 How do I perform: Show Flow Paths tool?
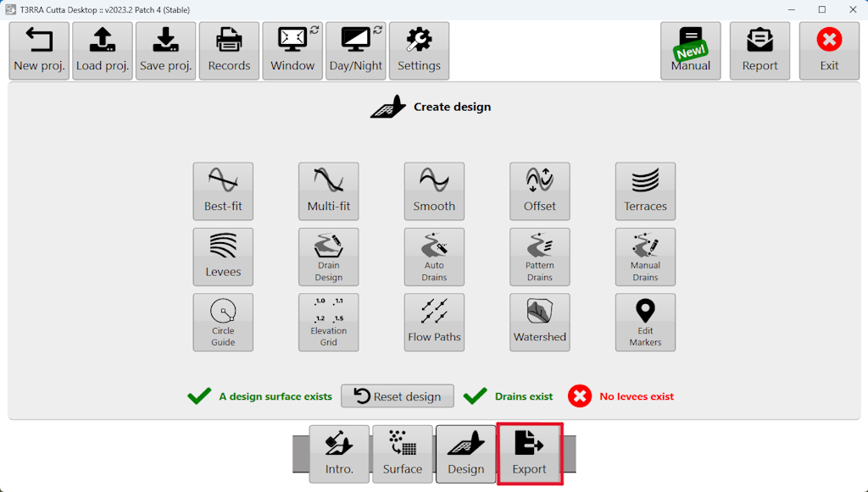tap(434, 323)
